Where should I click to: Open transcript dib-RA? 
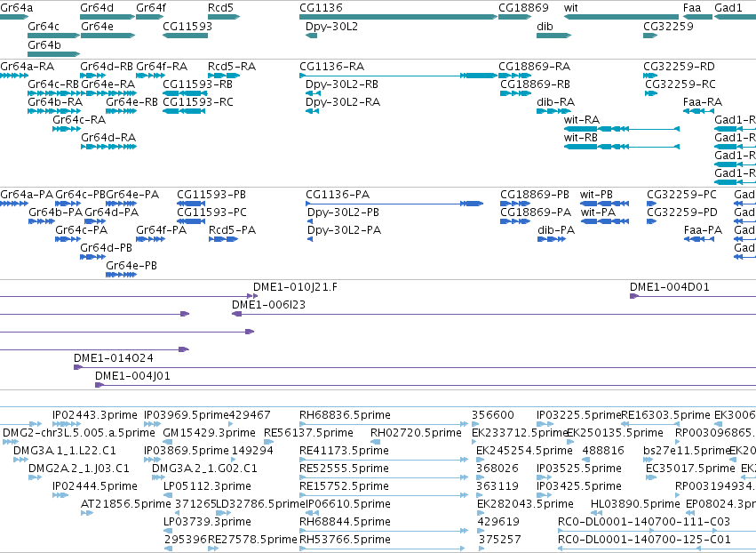point(555,102)
